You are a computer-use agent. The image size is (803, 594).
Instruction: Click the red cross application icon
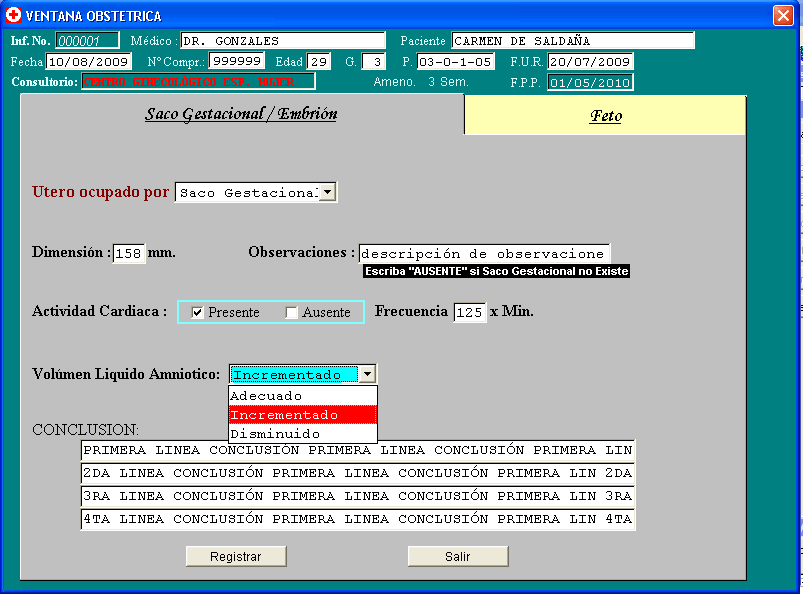click(13, 15)
